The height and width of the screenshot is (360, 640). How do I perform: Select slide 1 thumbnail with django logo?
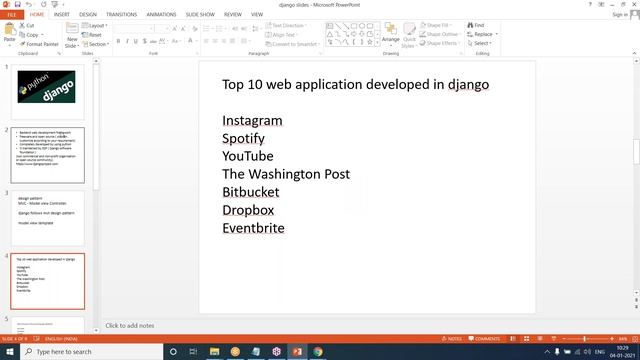click(x=47, y=91)
